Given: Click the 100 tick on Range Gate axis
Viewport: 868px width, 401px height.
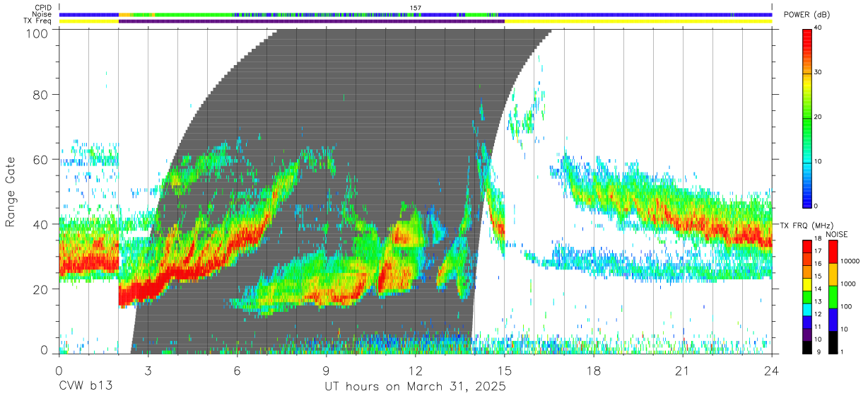Looking at the screenshot, I should [37, 33].
